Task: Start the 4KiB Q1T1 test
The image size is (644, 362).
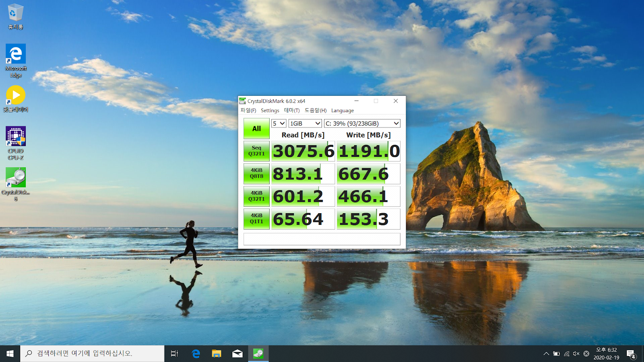Action: 256,218
